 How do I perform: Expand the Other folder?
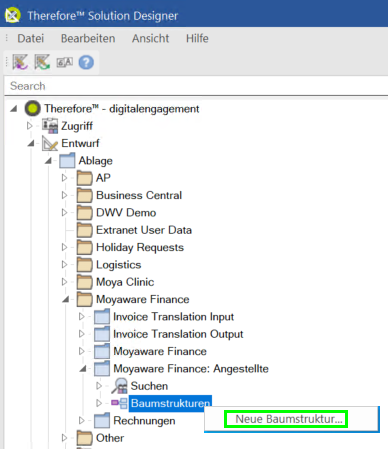[64, 438]
